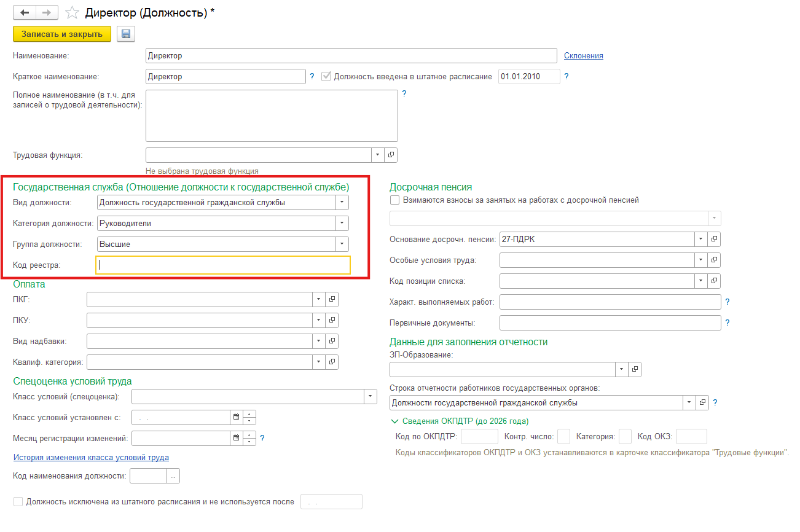Open Основание досрочн. пенсии item form icon
Screen dimensions: 800x532
pos(714,240)
